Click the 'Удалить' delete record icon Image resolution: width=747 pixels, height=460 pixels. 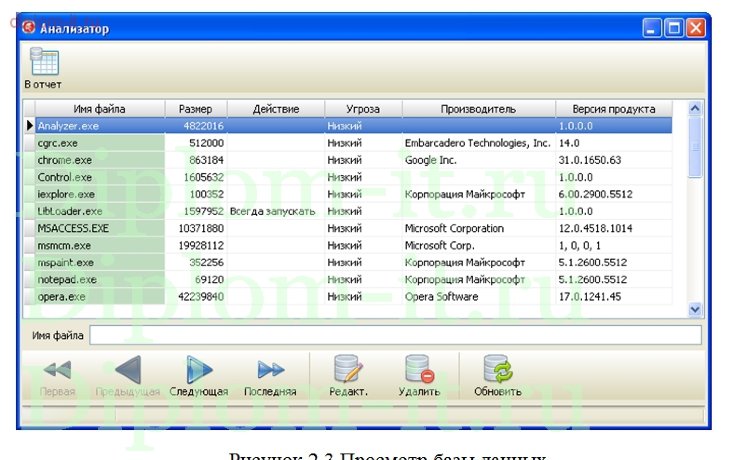tap(419, 369)
